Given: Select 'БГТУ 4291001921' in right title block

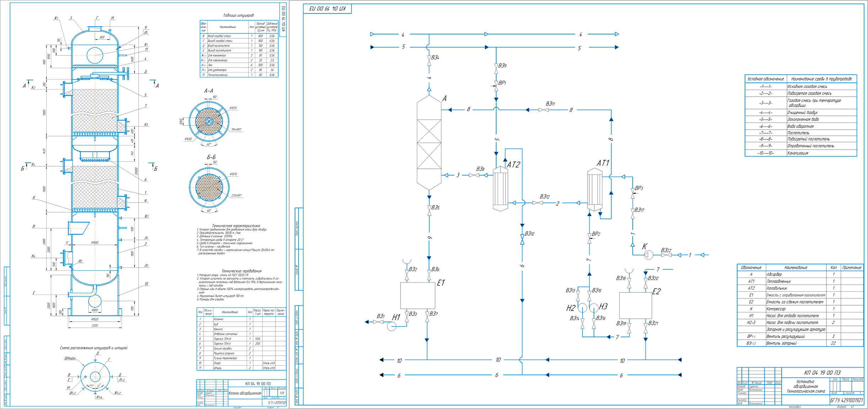Looking at the screenshot, I should click(x=846, y=400).
